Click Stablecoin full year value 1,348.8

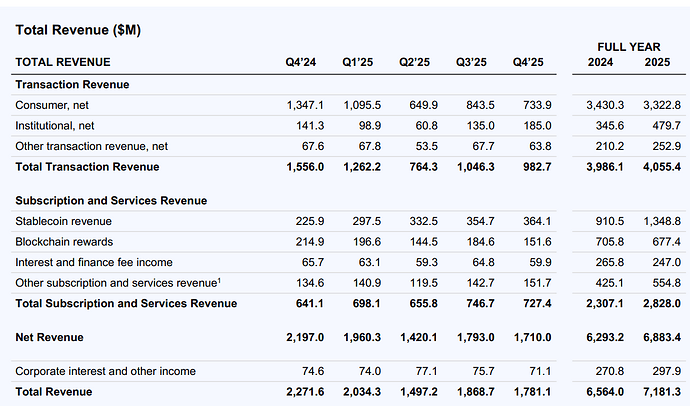click(x=662, y=221)
